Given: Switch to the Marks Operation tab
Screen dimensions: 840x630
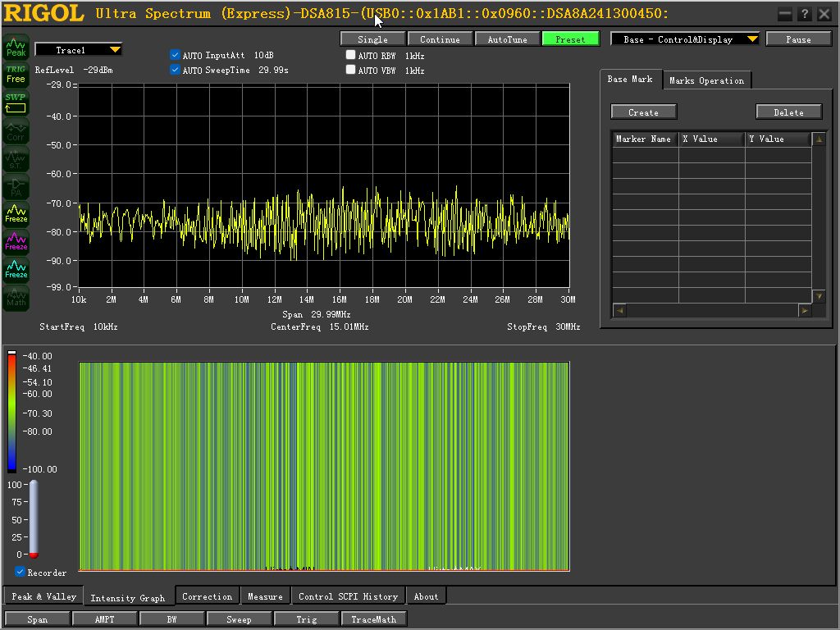Looking at the screenshot, I should pyautogui.click(x=706, y=80).
